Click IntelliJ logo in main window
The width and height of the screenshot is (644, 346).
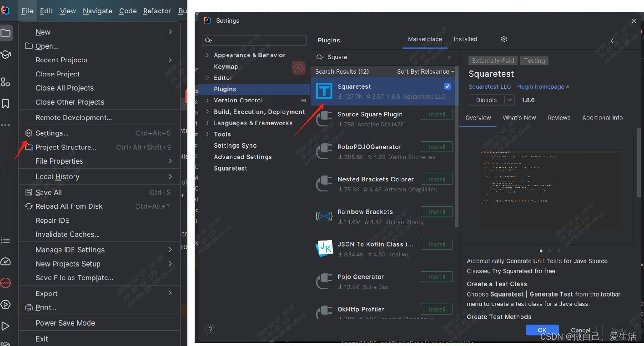tap(5, 10)
